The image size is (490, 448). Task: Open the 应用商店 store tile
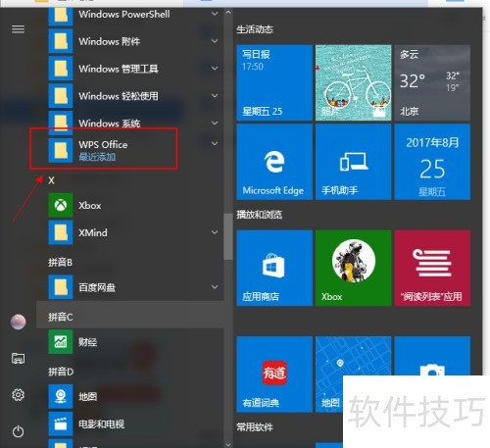[x=274, y=268]
